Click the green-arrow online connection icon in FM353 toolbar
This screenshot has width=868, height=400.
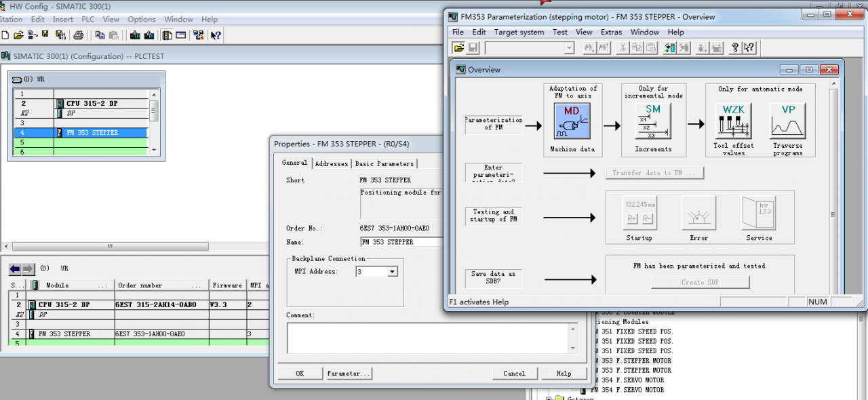[x=669, y=47]
